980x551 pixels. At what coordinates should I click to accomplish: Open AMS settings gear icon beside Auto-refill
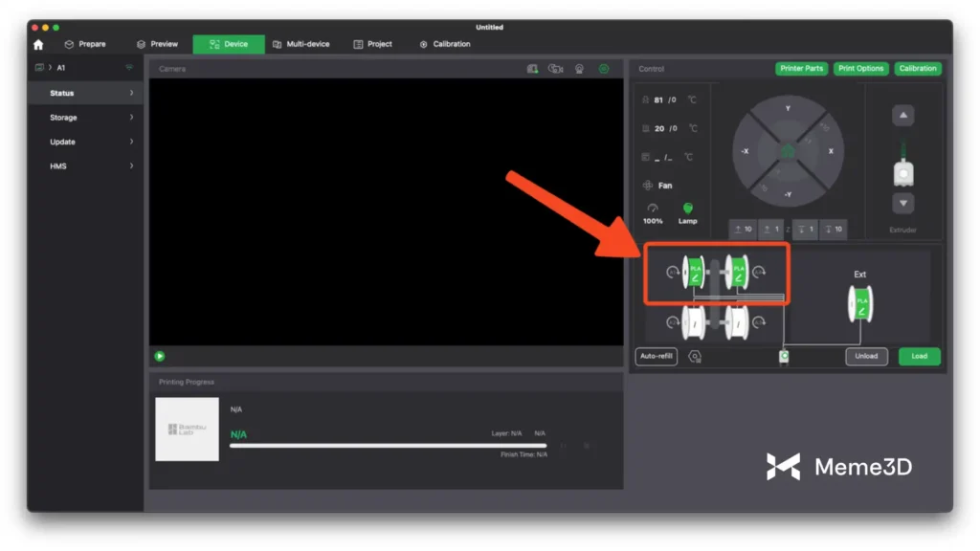point(695,357)
